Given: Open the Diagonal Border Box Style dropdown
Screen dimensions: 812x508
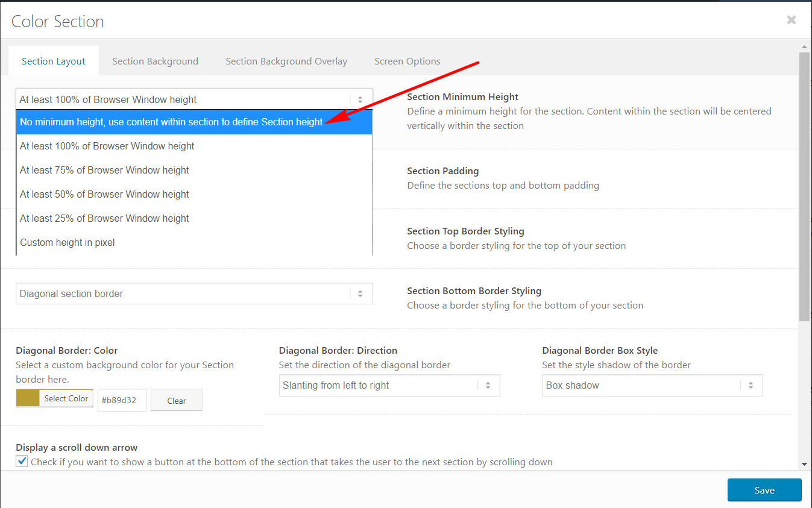Looking at the screenshot, I should click(x=652, y=385).
